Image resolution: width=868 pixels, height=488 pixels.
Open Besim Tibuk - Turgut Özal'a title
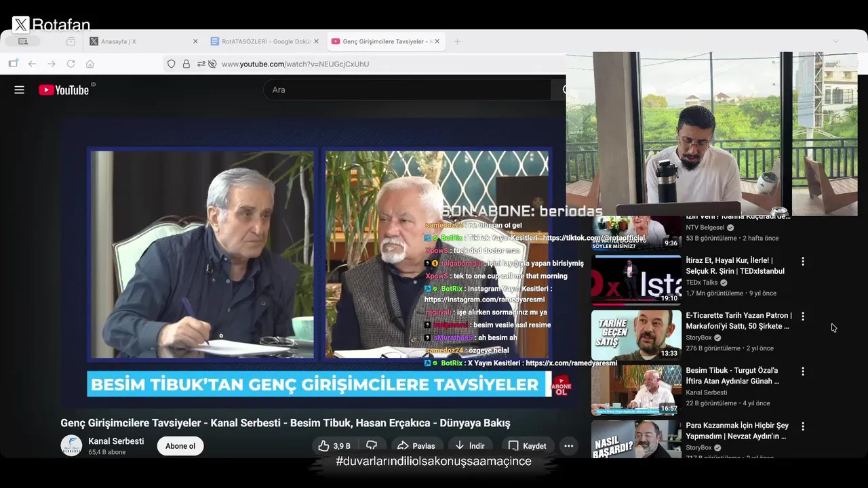pyautogui.click(x=732, y=375)
